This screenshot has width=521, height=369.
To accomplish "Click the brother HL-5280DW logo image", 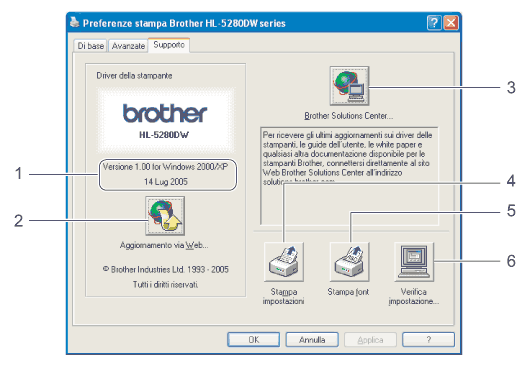I will click(165, 120).
